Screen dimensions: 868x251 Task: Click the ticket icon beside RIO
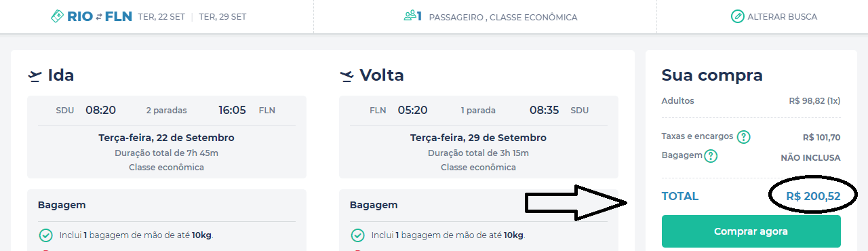[58, 16]
